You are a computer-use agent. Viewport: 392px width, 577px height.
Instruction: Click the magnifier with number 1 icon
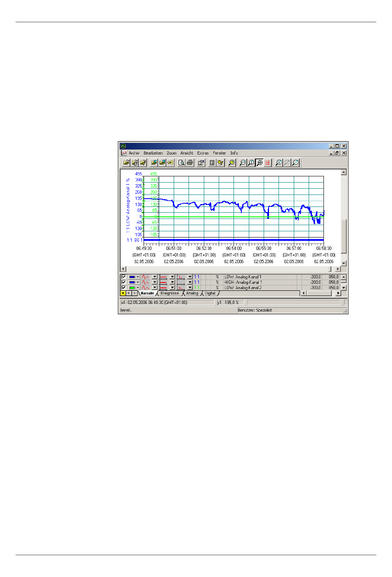[x=279, y=163]
